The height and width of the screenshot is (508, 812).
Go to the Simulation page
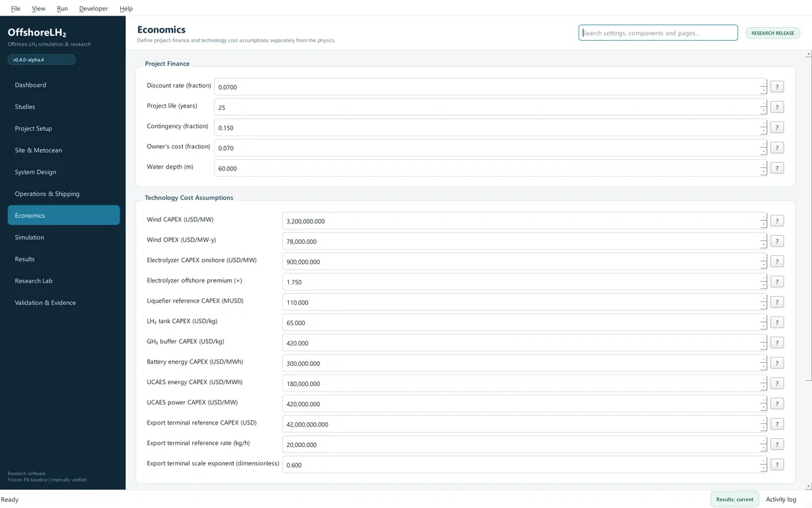click(x=64, y=237)
